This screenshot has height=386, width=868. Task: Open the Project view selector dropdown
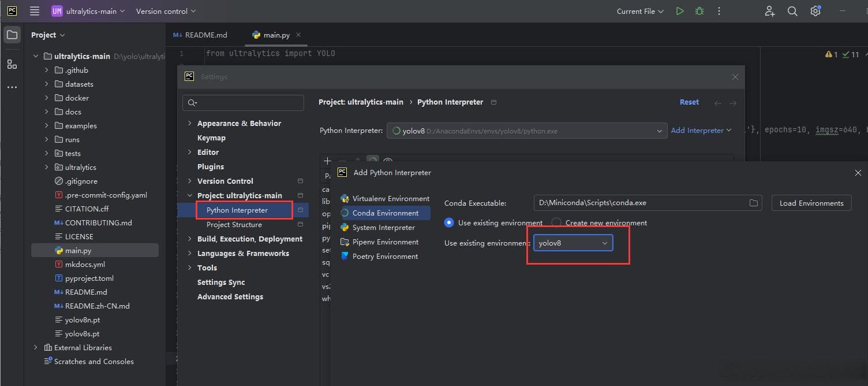pos(48,35)
